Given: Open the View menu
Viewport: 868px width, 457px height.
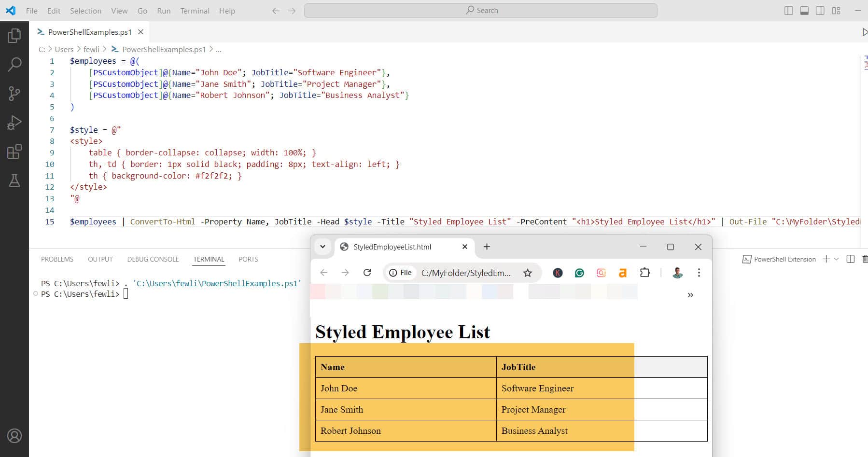Looking at the screenshot, I should pos(119,11).
